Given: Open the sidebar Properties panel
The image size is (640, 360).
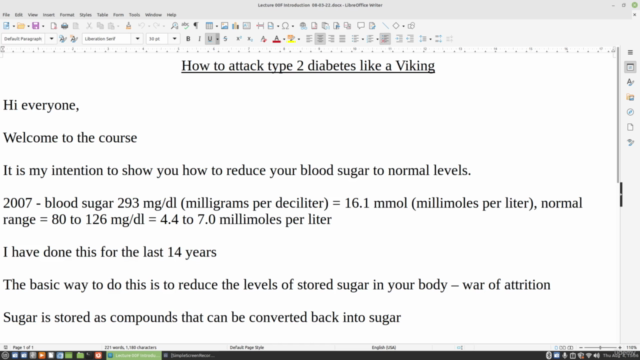Looking at the screenshot, I should [630, 67].
